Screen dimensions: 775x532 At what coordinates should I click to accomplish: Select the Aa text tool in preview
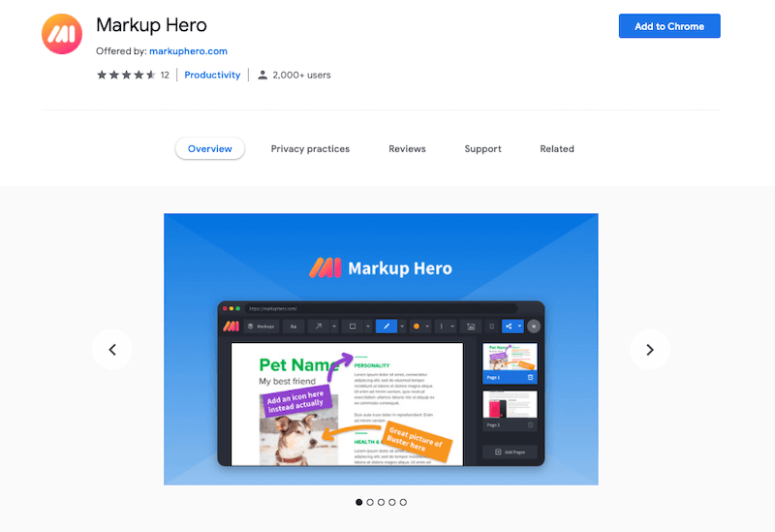(x=294, y=327)
